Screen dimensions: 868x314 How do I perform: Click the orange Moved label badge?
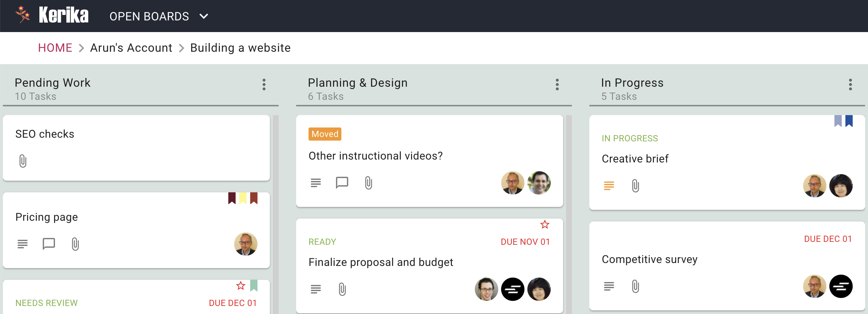pyautogui.click(x=325, y=134)
